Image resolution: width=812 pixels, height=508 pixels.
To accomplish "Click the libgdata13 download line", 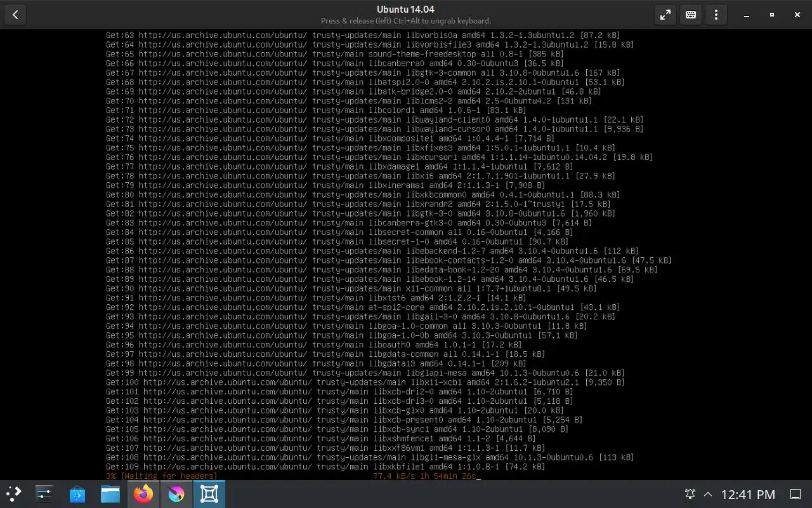I will click(x=316, y=363).
